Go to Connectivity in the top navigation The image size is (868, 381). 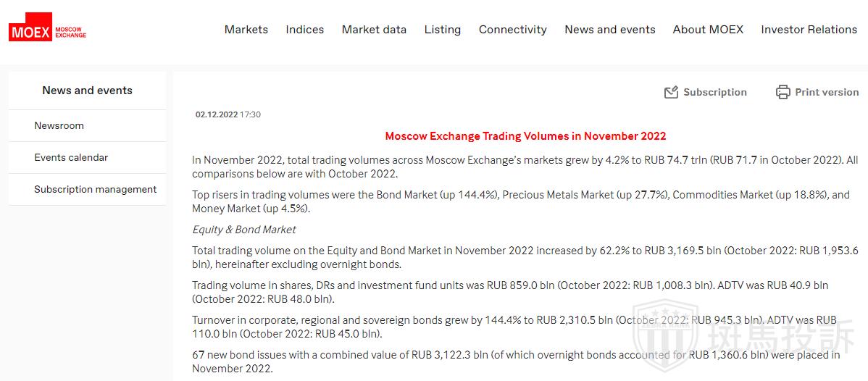[513, 30]
